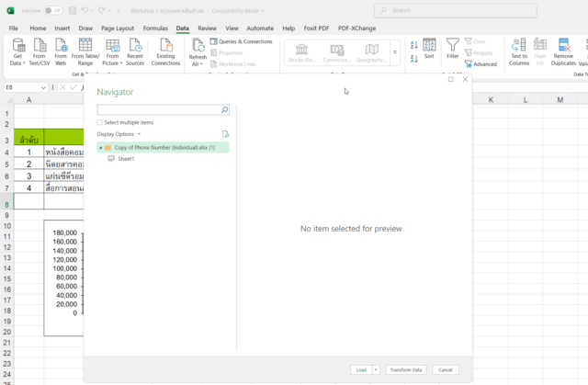Open the Get Data menu
Viewport: 588px width, 385px height.
click(17, 52)
